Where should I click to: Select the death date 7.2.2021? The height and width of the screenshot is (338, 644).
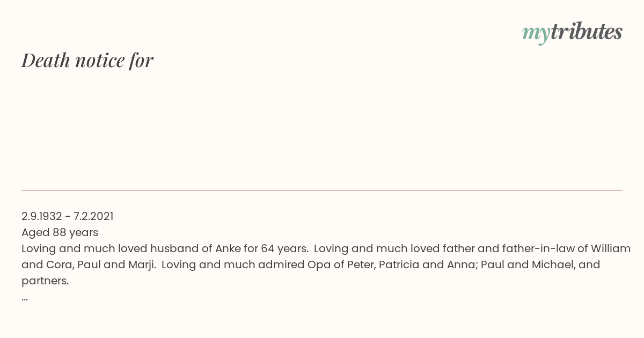(93, 216)
